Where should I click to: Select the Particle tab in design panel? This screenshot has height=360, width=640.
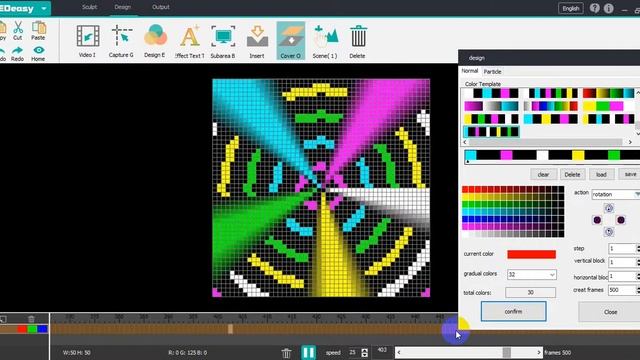[492, 71]
